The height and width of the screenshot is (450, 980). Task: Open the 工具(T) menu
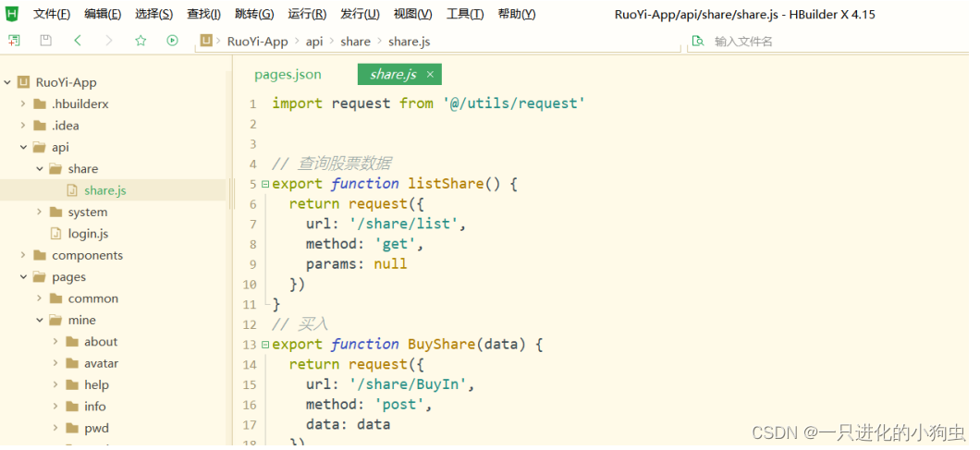coord(465,14)
